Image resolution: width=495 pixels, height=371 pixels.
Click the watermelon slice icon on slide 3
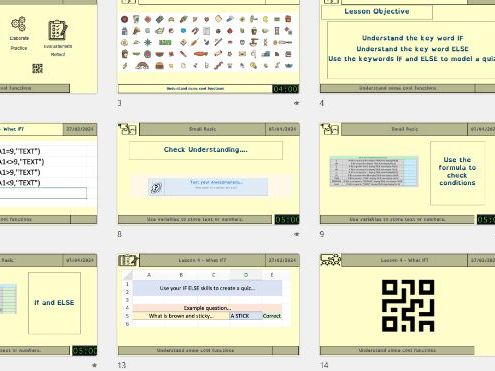coord(159,54)
